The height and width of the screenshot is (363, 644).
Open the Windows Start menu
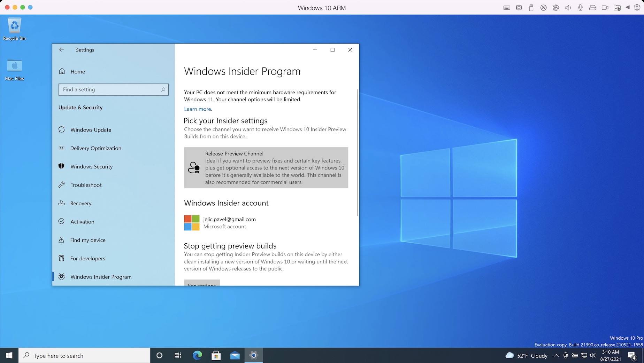(9, 355)
